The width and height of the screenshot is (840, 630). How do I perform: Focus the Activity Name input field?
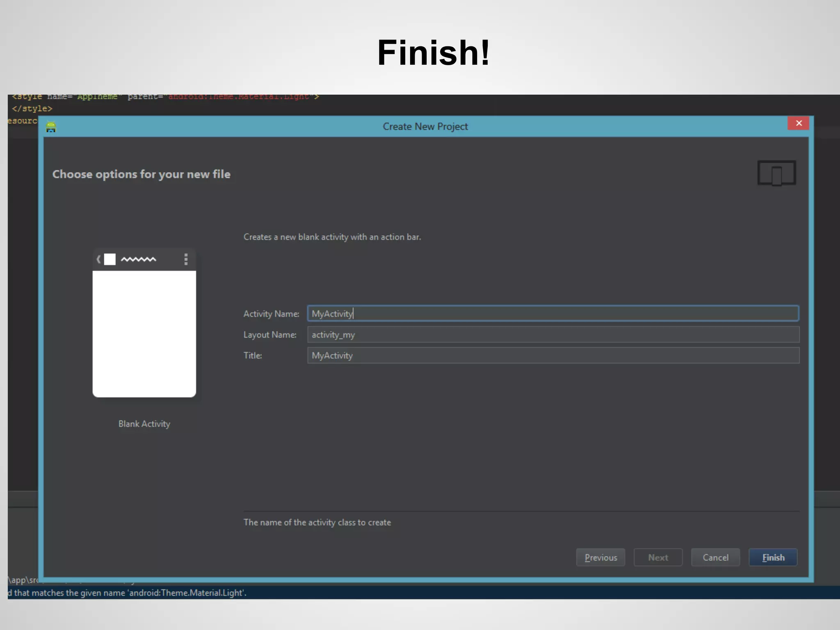coord(553,313)
